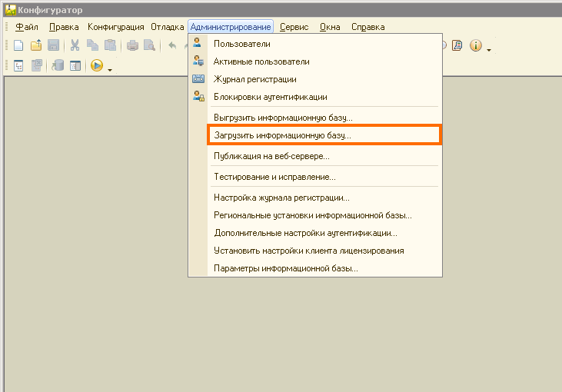Expand the toolbar options arrow after info icon
The image size is (562, 392).
point(489,49)
